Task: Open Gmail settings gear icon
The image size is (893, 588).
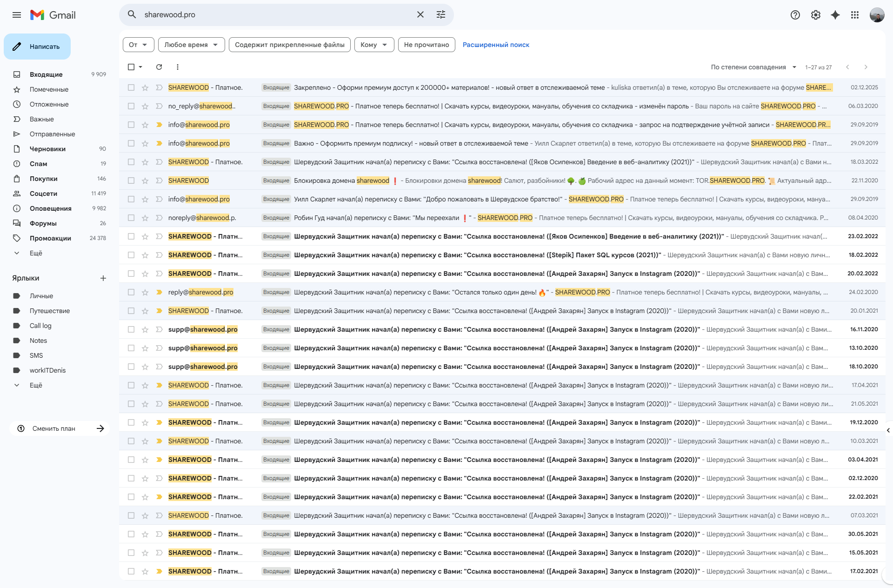Action: point(815,15)
